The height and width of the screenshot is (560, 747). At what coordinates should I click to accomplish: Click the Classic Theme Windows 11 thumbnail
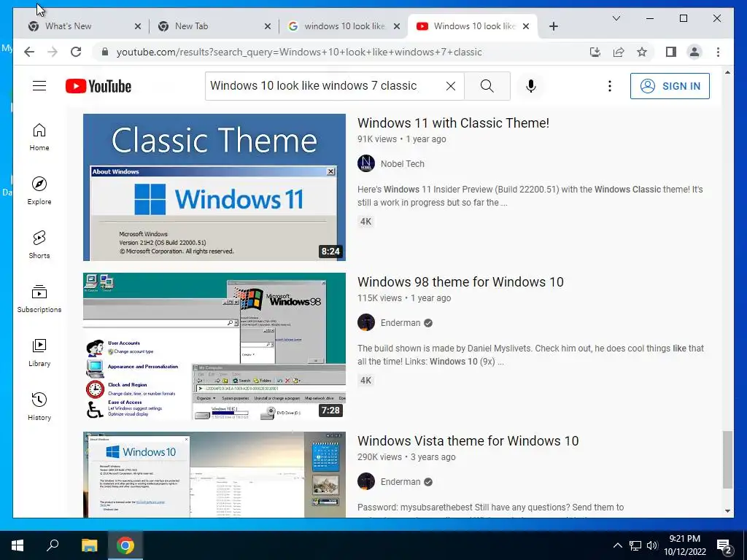[214, 187]
